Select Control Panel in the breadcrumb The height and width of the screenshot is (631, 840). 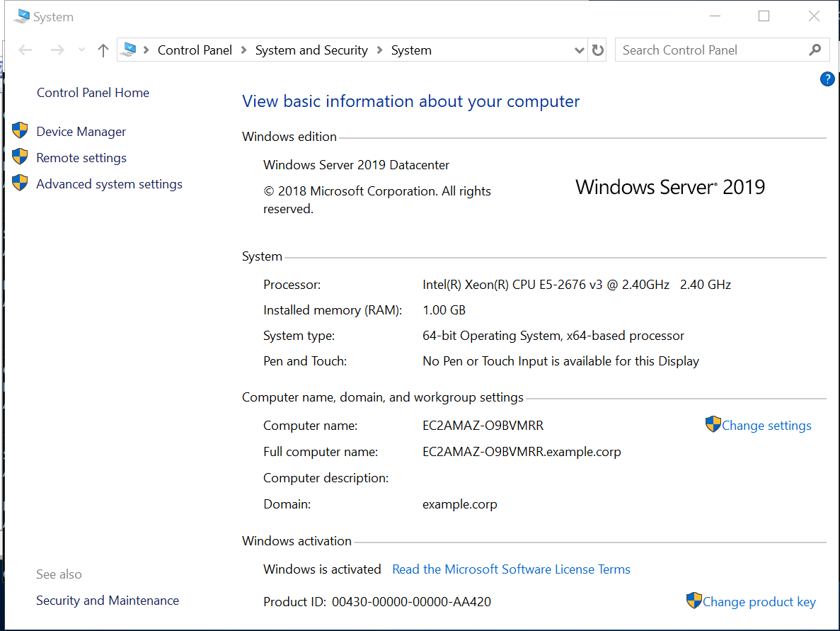[x=195, y=50]
